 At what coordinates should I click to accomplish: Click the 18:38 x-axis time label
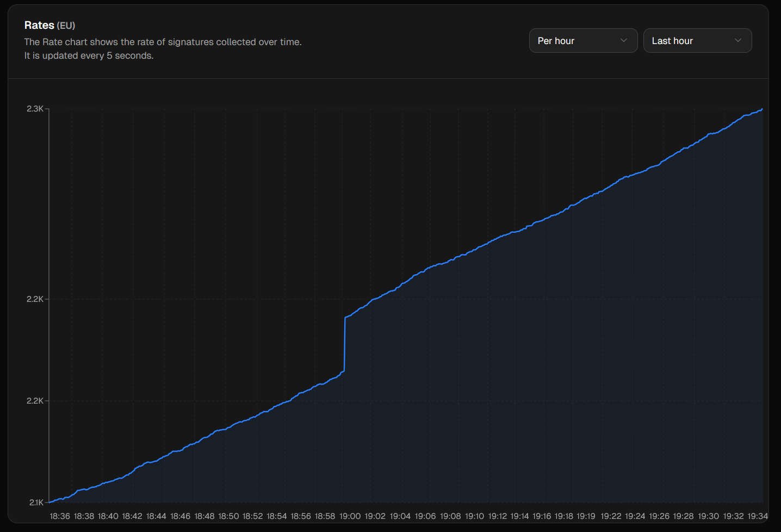point(84,516)
